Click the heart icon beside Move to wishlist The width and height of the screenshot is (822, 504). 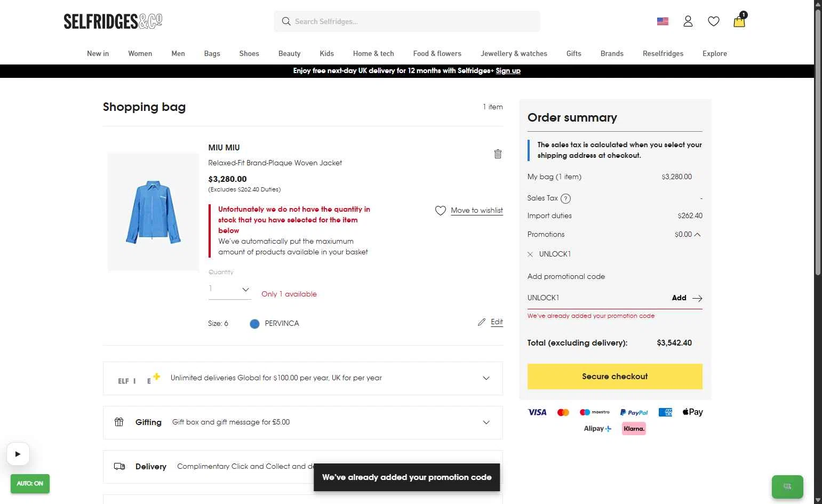point(441,211)
